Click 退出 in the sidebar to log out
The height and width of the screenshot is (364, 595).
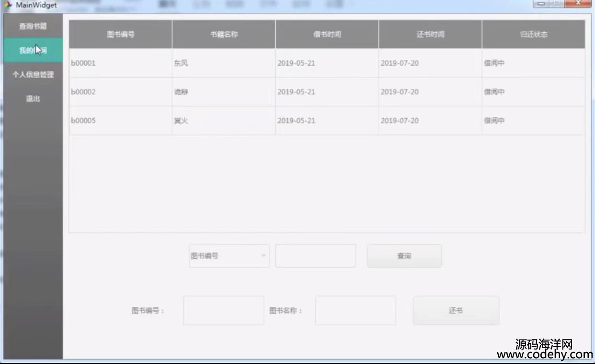pyautogui.click(x=33, y=99)
